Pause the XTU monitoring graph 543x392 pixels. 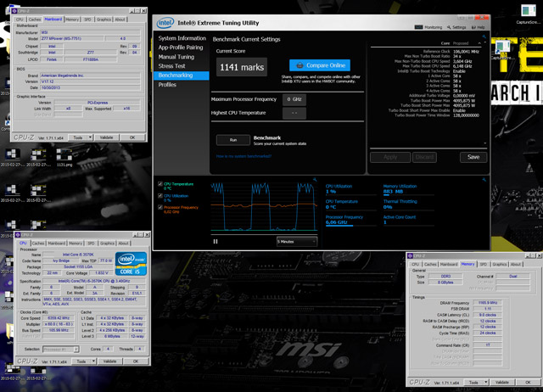coord(216,241)
